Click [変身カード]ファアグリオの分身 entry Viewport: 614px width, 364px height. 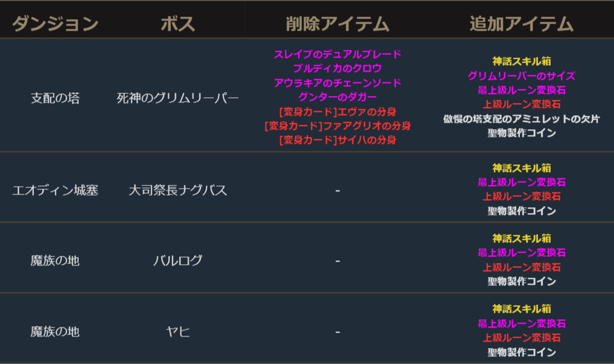337,125
